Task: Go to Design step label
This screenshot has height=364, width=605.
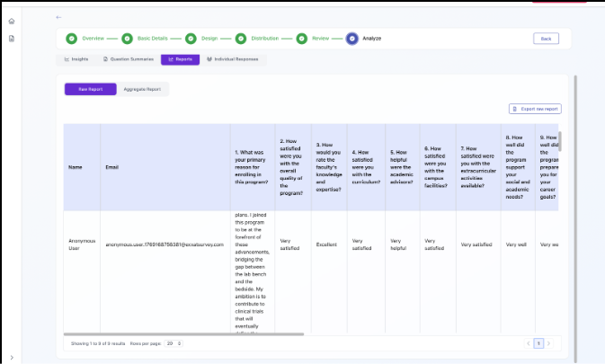Action: 209,39
